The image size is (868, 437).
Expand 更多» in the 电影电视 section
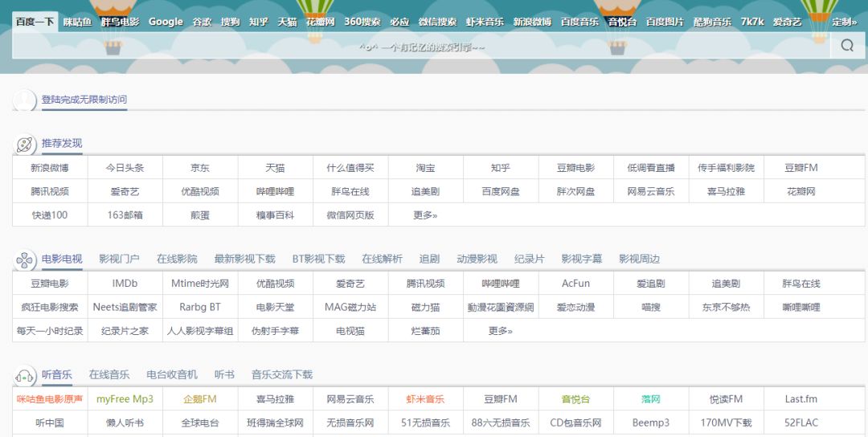click(500, 331)
